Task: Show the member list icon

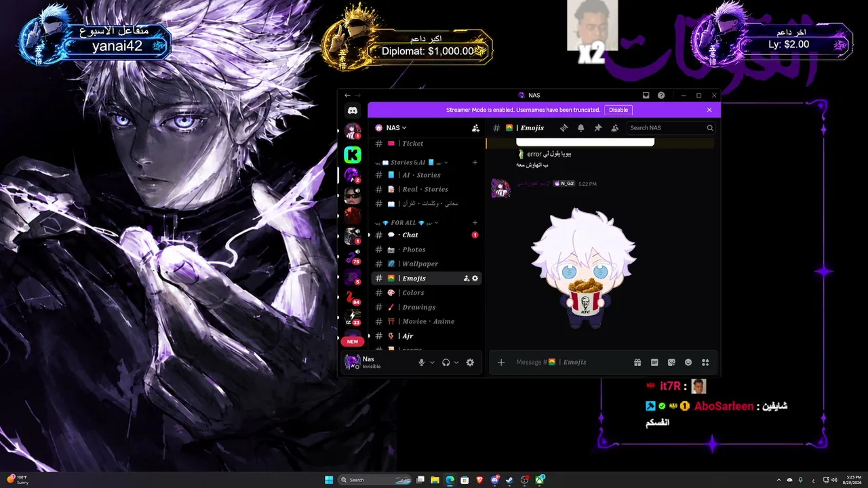Action: point(614,127)
